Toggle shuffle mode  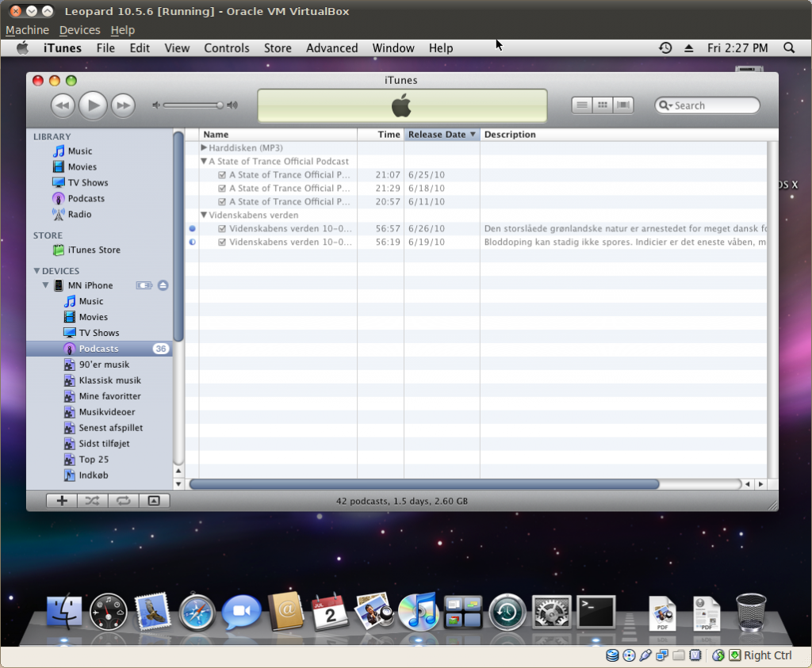pyautogui.click(x=92, y=501)
